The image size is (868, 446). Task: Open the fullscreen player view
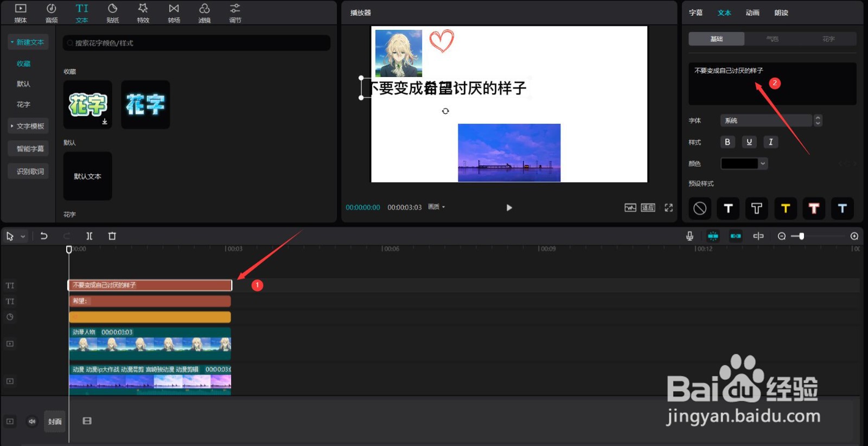[x=669, y=208]
